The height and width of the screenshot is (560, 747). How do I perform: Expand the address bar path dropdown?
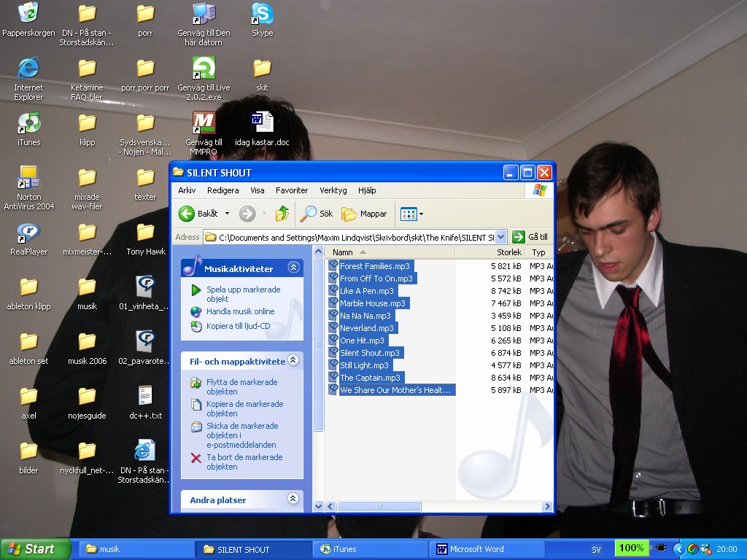[x=500, y=237]
